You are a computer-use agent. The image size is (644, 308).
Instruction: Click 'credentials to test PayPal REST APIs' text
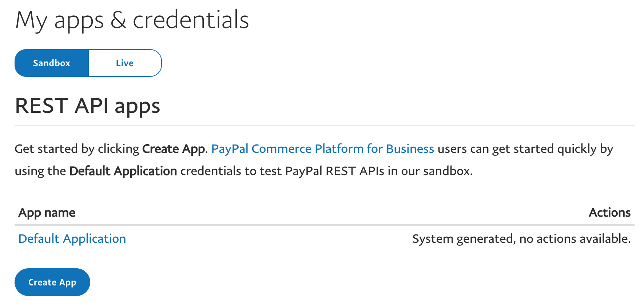pyautogui.click(x=282, y=171)
